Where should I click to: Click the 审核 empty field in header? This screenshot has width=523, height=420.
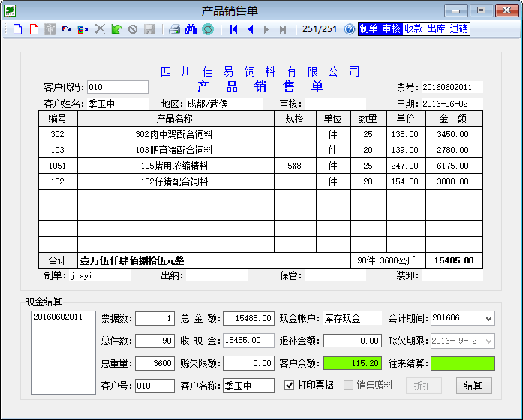pos(335,103)
